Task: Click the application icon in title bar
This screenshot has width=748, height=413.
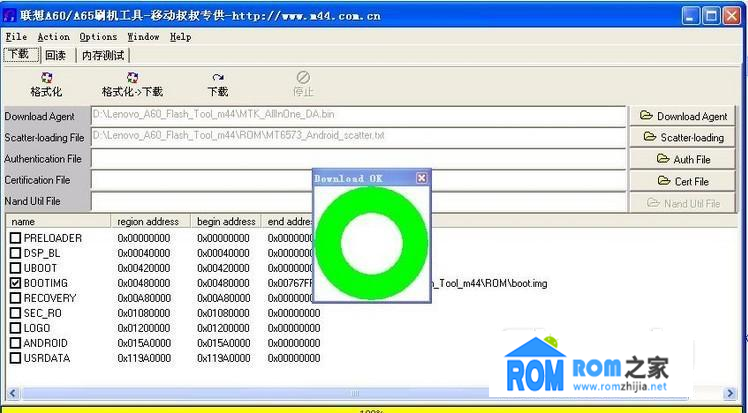Action: click(10, 15)
